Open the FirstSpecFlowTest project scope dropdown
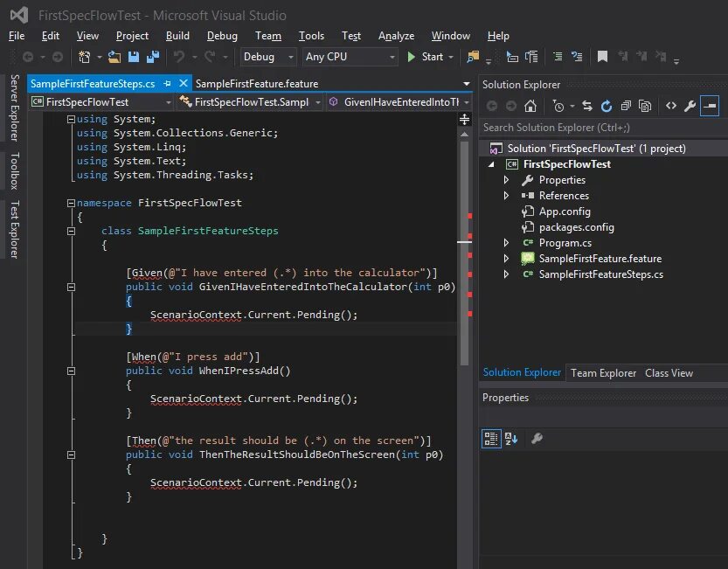The image size is (728, 569). [168, 102]
